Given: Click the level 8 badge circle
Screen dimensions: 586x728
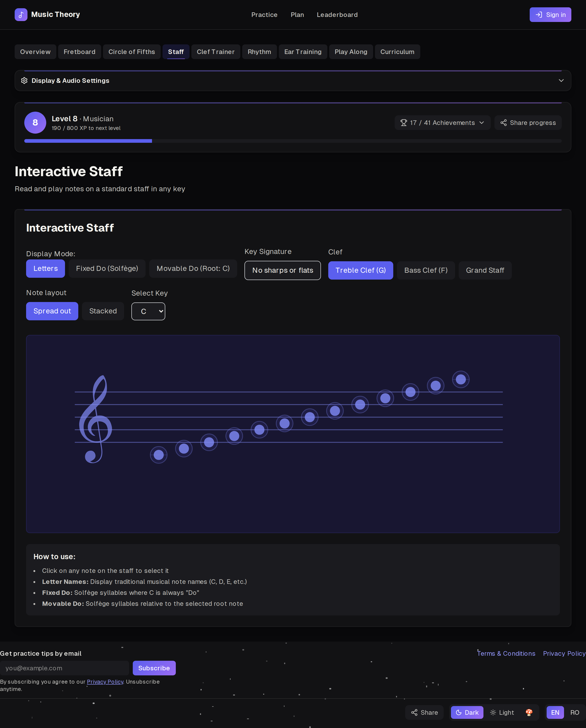Looking at the screenshot, I should coord(35,123).
